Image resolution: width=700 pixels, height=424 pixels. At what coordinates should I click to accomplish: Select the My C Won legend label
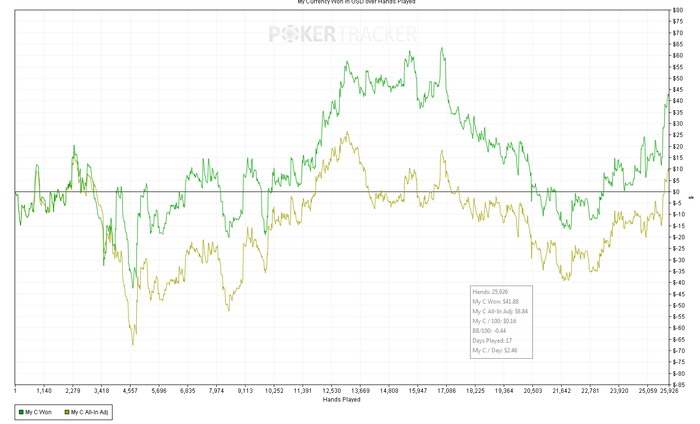pyautogui.click(x=38, y=412)
